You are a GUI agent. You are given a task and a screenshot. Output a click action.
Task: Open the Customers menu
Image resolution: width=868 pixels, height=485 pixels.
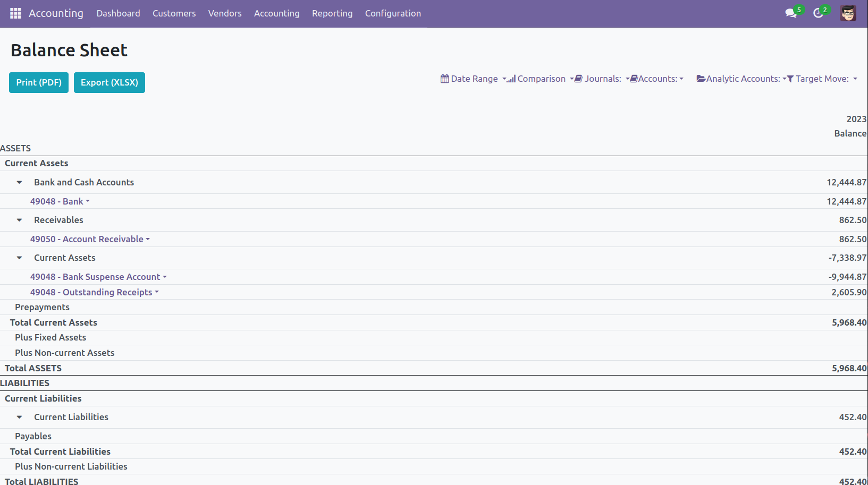click(174, 13)
